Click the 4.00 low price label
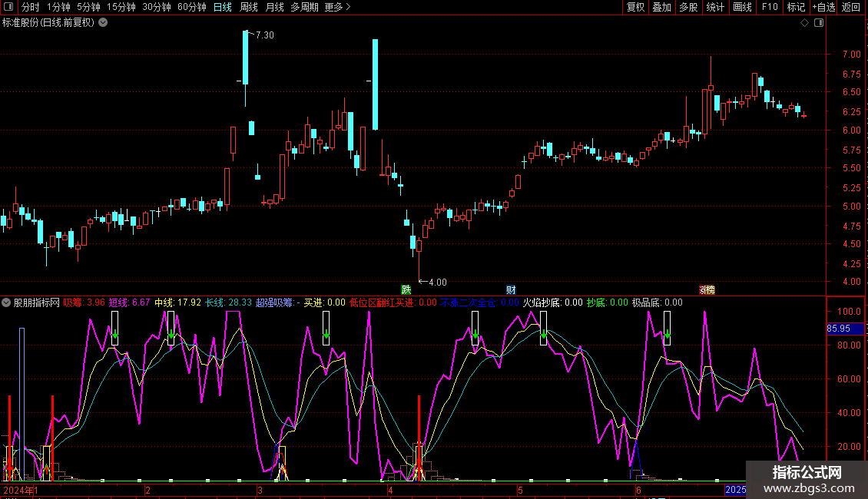The height and width of the screenshot is (499, 868). (x=437, y=283)
